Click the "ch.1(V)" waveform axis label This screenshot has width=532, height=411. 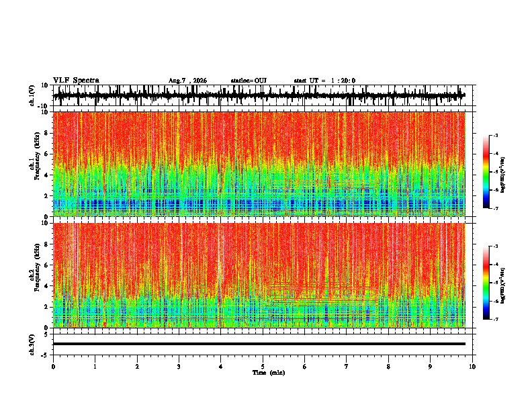tap(32, 95)
